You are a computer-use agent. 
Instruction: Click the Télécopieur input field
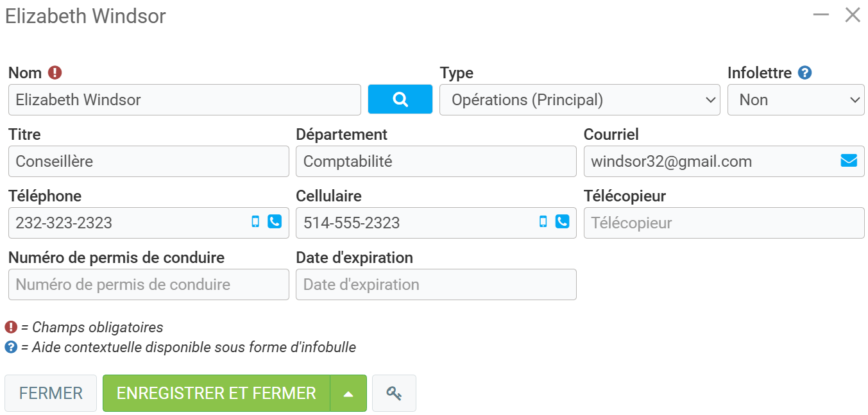[724, 223]
